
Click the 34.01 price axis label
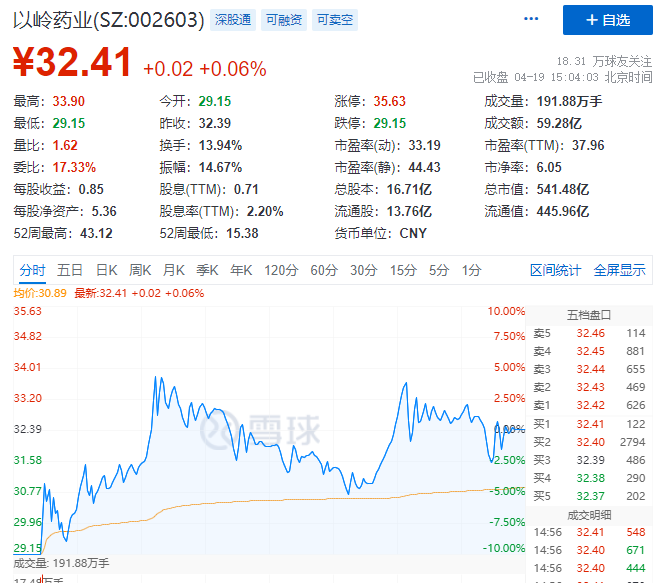pyautogui.click(x=28, y=367)
